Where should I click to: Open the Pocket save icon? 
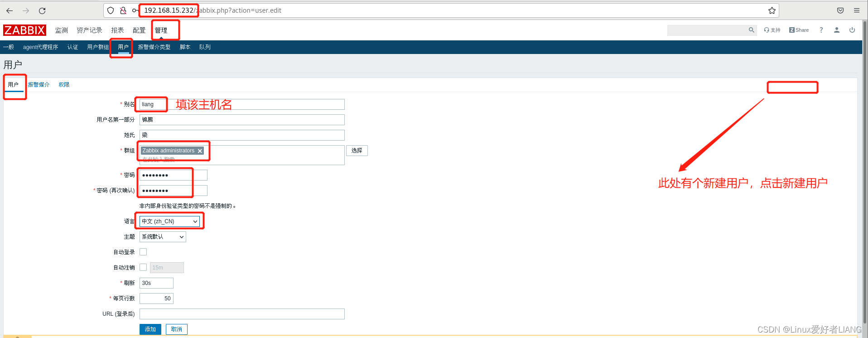pos(840,10)
